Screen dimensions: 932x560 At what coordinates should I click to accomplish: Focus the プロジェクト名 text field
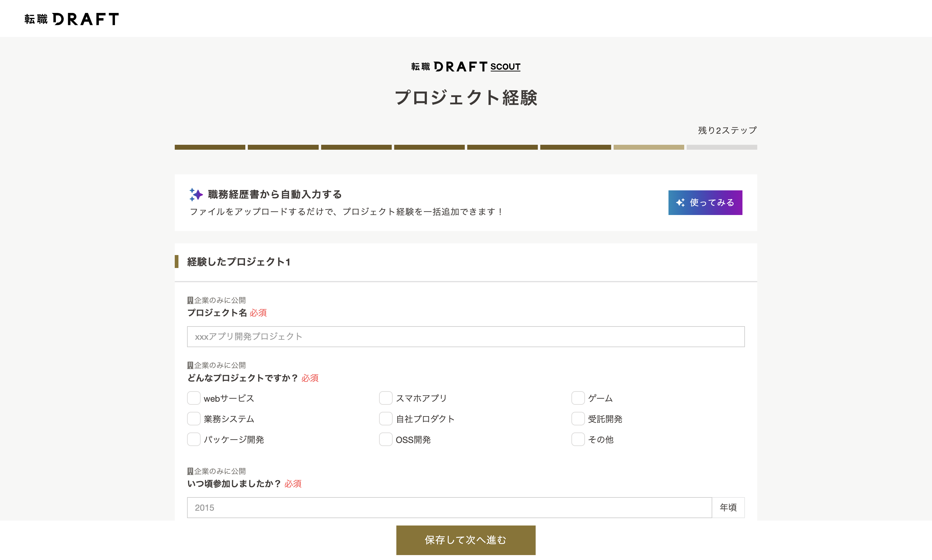465,337
